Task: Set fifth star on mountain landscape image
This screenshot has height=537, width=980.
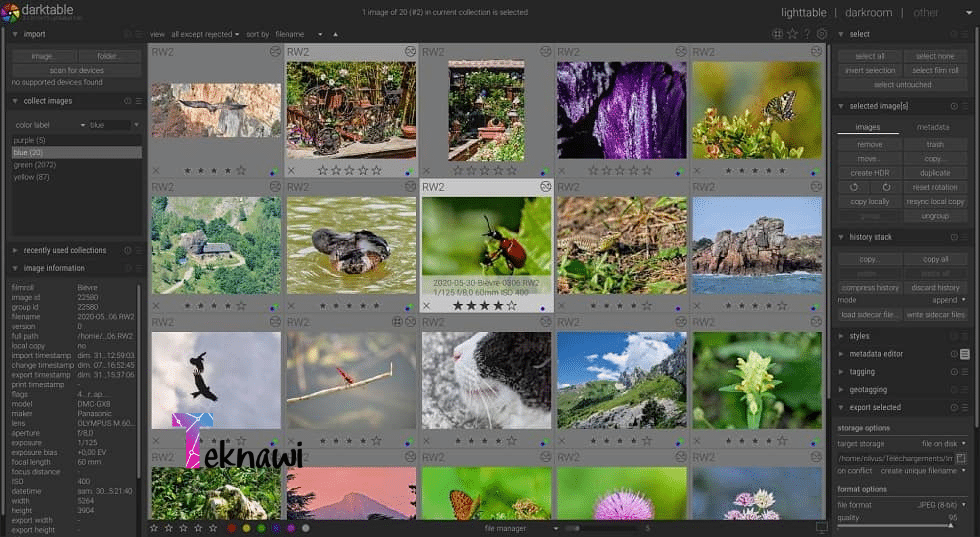Action: coord(647,441)
